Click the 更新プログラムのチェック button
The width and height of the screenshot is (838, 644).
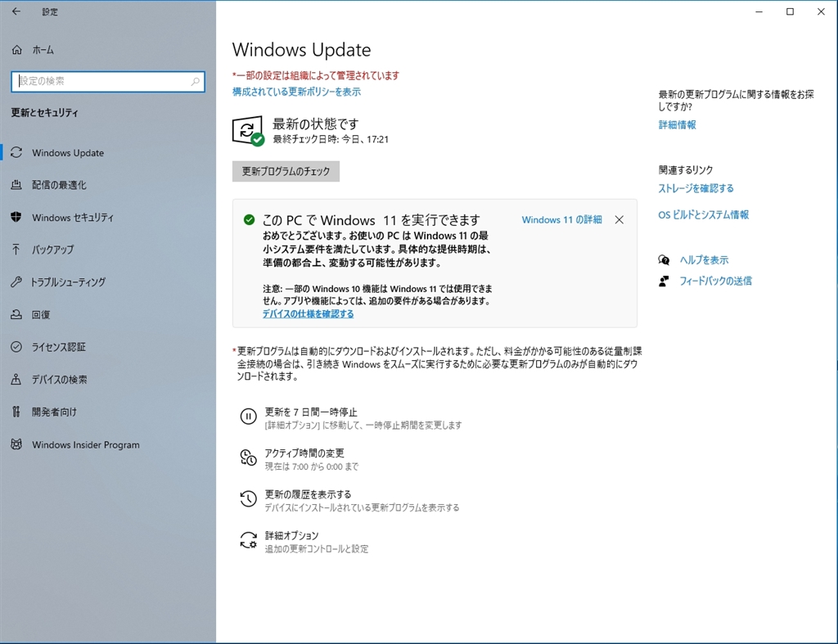pyautogui.click(x=286, y=172)
